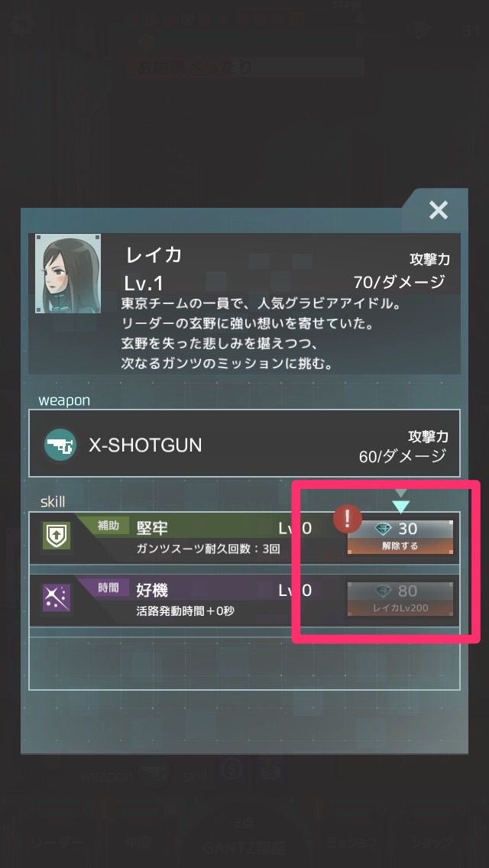
Task: Tap the cyan downward arrow indicator
Action: (x=400, y=506)
